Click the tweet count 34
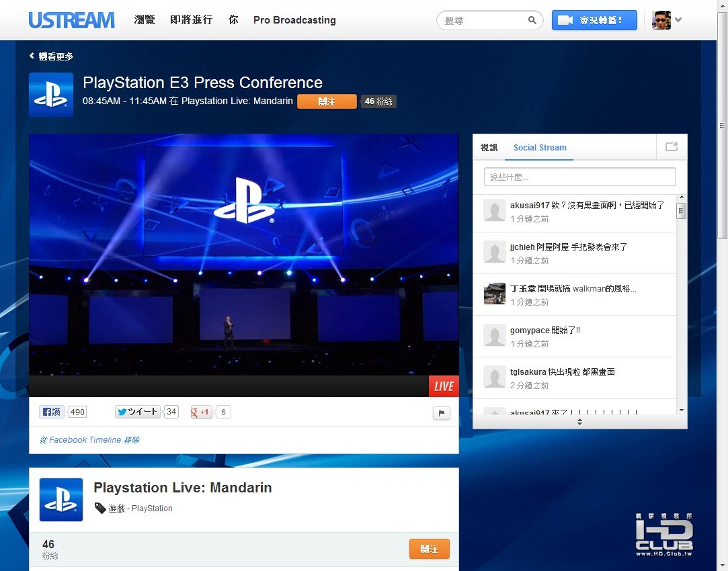728x571 pixels. click(x=171, y=412)
